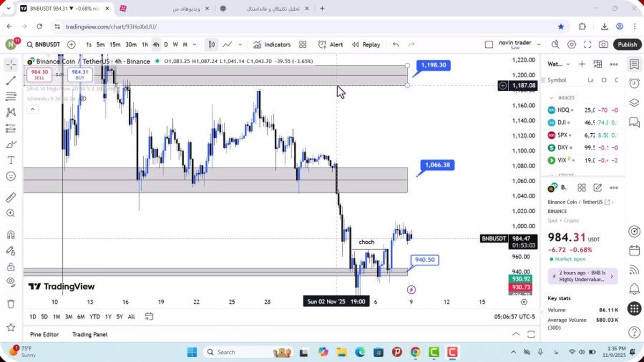Open the Fibonacci retracement tool group
The height and width of the screenshot is (362, 644).
point(11,96)
